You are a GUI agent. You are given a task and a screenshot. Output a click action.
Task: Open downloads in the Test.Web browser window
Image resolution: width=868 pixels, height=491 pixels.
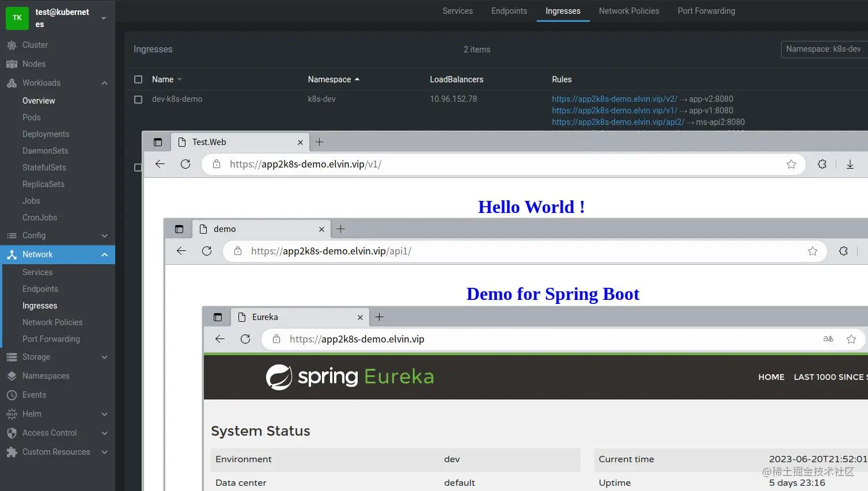coord(850,164)
